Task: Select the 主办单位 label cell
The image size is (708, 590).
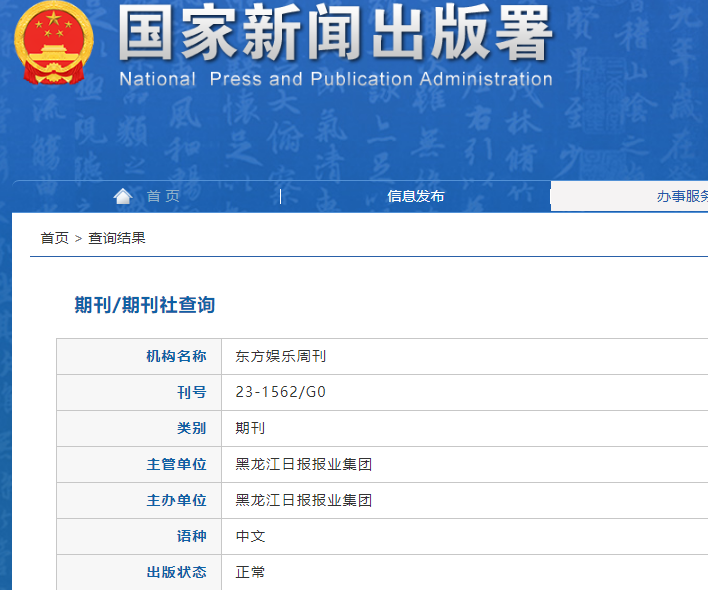Action: (139, 500)
